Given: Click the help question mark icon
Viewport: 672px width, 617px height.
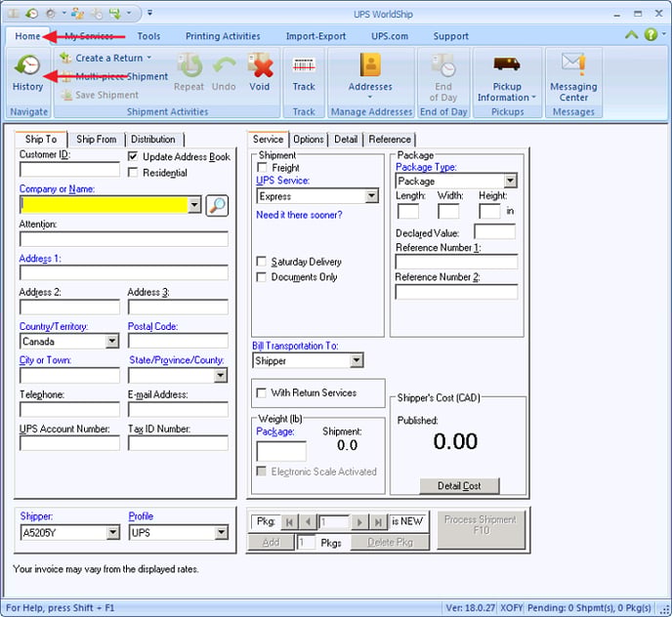Looking at the screenshot, I should coord(651,35).
